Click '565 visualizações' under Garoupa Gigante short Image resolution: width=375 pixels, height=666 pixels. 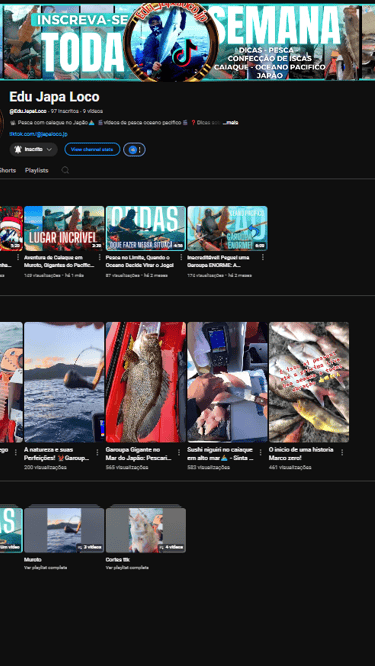point(127,467)
